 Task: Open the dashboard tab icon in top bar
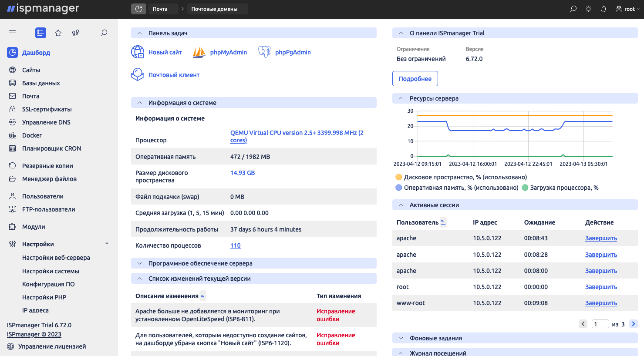coord(138,9)
